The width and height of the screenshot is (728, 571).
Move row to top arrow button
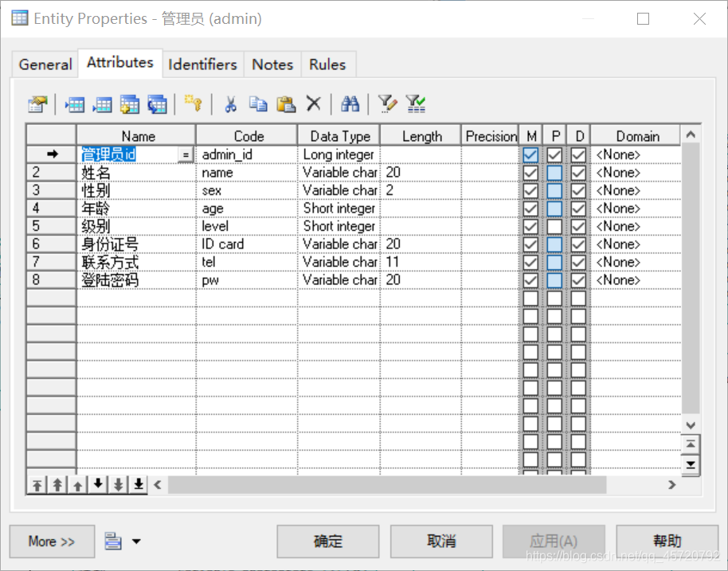point(37,485)
